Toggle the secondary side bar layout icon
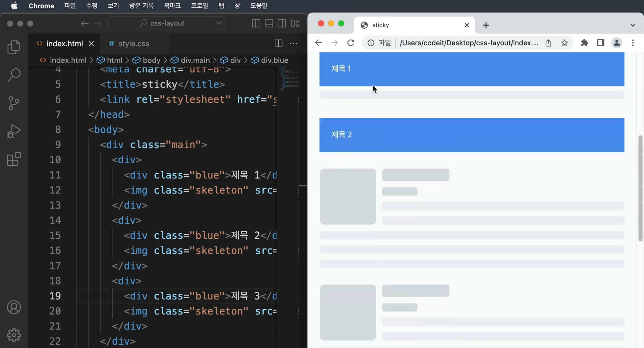This screenshot has width=644, height=348. (282, 23)
